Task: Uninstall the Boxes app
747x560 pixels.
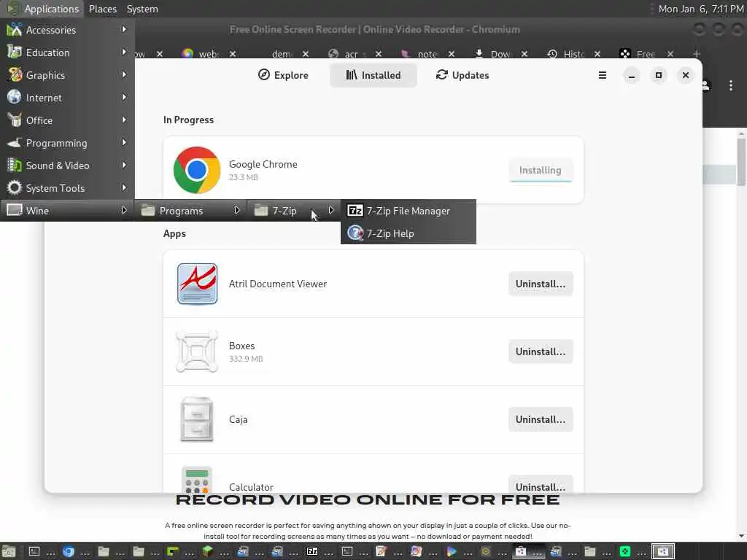Action: tap(541, 351)
